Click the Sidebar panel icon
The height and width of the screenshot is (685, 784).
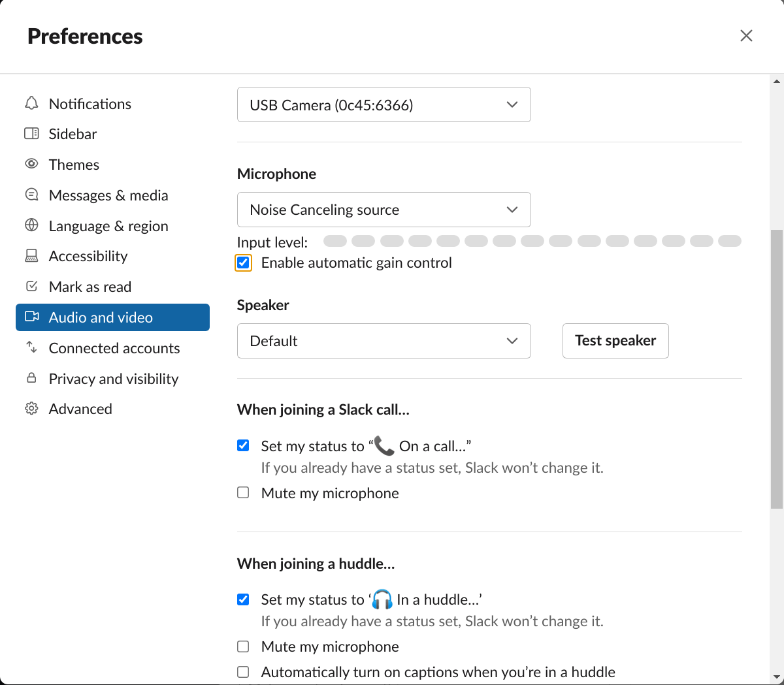(31, 134)
